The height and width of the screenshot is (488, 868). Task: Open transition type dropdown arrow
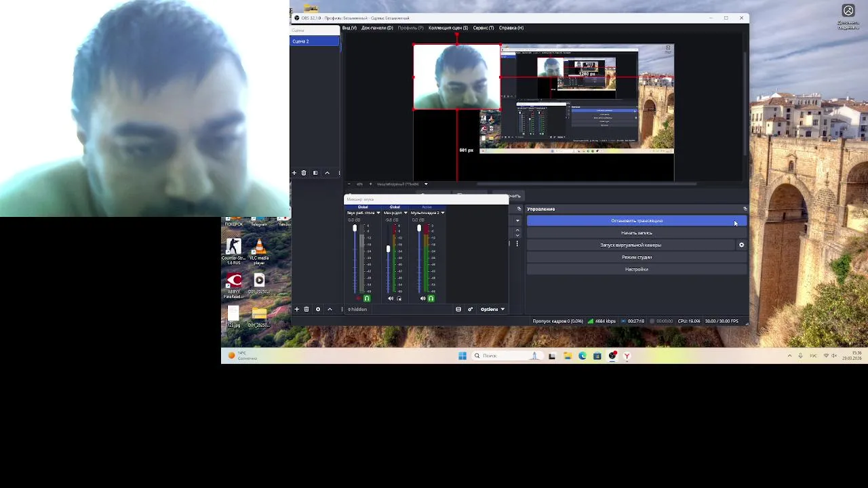pyautogui.click(x=517, y=220)
